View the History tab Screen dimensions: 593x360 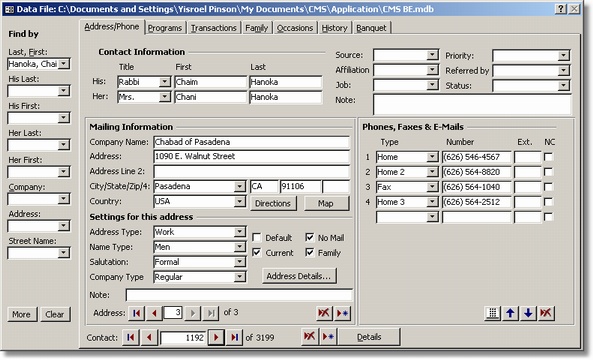click(335, 28)
